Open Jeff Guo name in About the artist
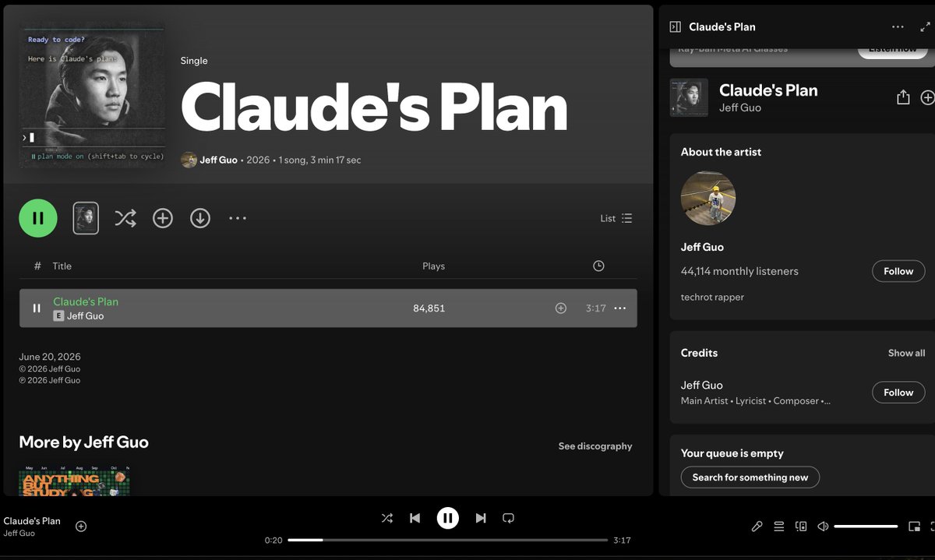Screen dimensions: 935x560 tap(702, 247)
